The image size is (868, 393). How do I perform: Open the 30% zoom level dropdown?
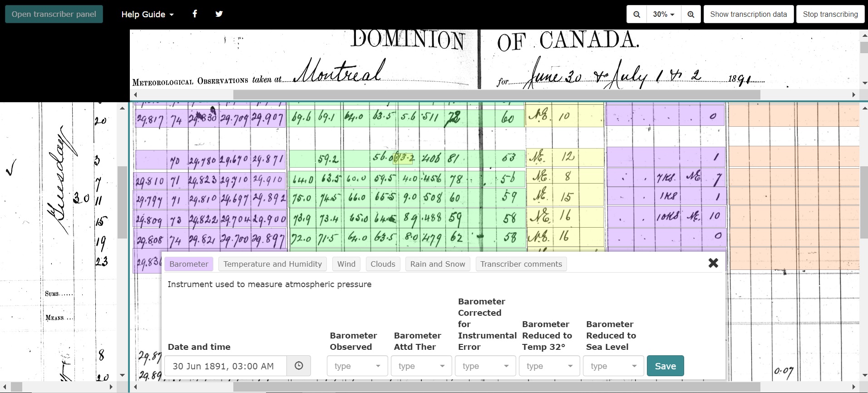[x=663, y=14]
